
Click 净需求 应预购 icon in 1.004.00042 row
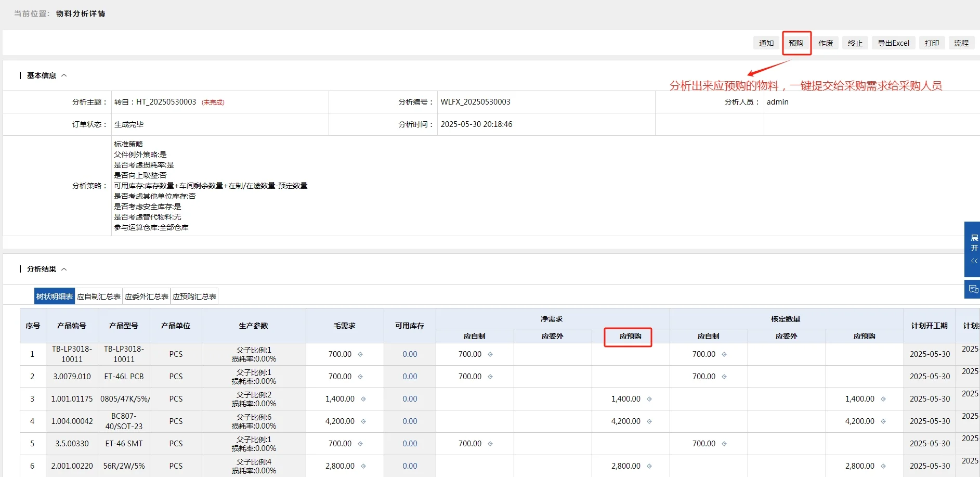click(649, 421)
